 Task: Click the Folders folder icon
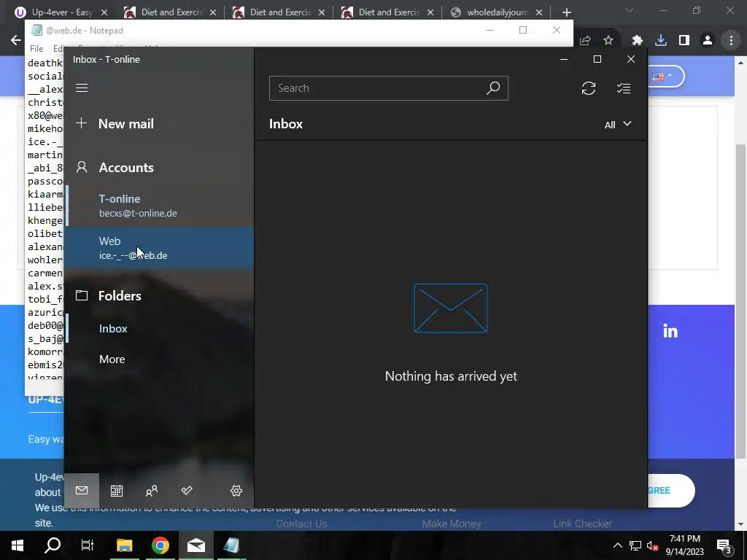(x=82, y=295)
